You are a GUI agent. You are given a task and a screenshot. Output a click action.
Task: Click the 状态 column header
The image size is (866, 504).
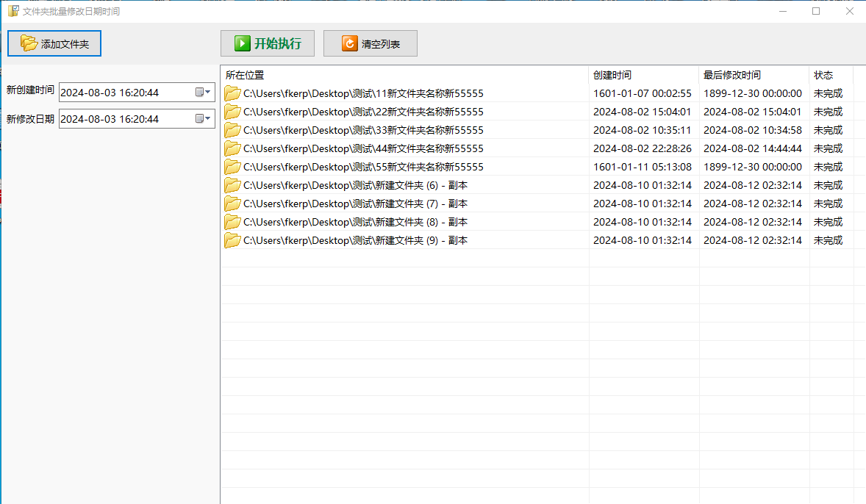coord(831,75)
